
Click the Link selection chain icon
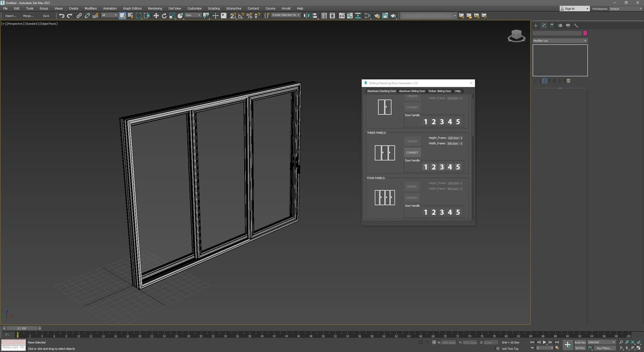pyautogui.click(x=79, y=16)
